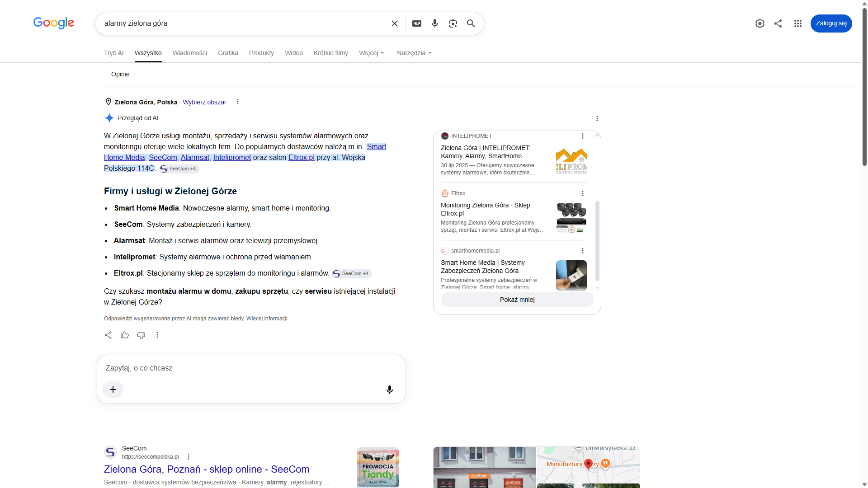Open Eltrox cameras thumbnail
868x488 pixels.
(571, 218)
